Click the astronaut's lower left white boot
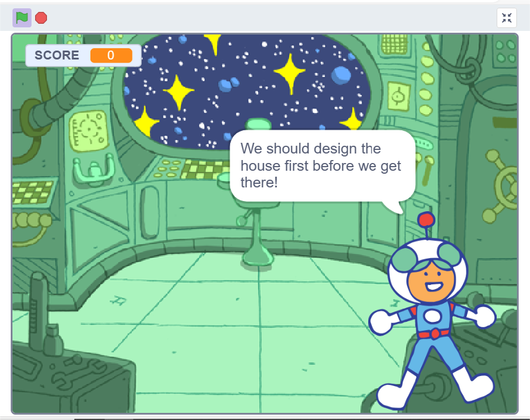The height and width of the screenshot is (420, 530). point(396,395)
